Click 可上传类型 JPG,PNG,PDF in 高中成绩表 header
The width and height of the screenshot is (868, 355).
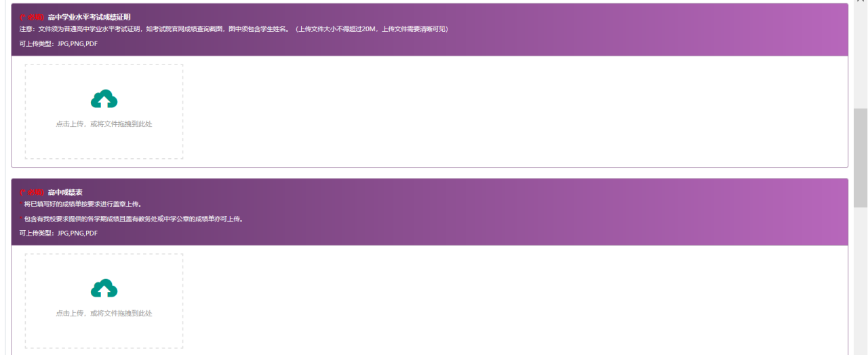click(x=58, y=233)
